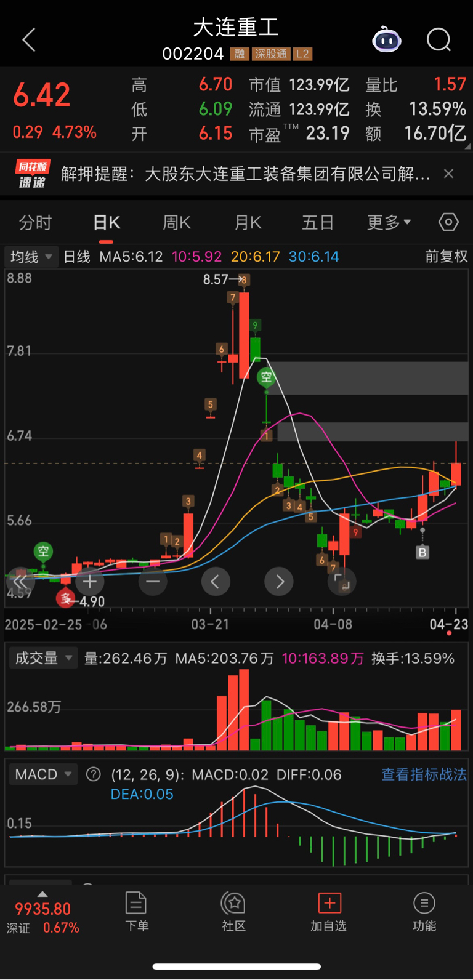
Task: Tap the 深股通 badge
Action: (x=271, y=54)
